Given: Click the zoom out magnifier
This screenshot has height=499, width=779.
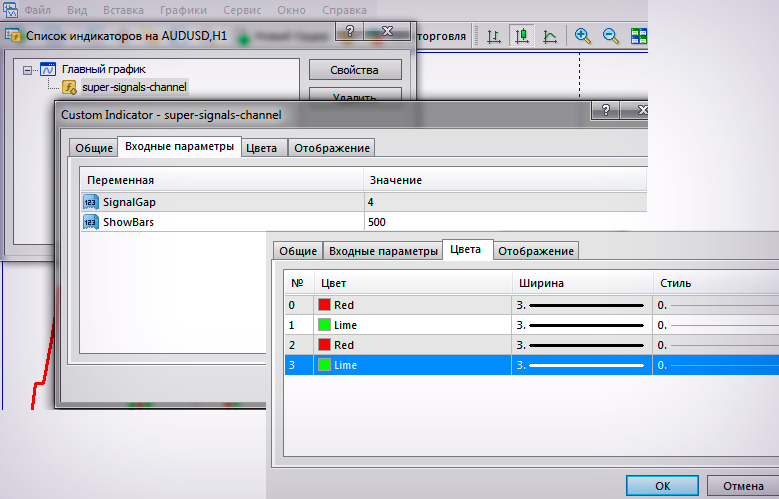Looking at the screenshot, I should 610,37.
